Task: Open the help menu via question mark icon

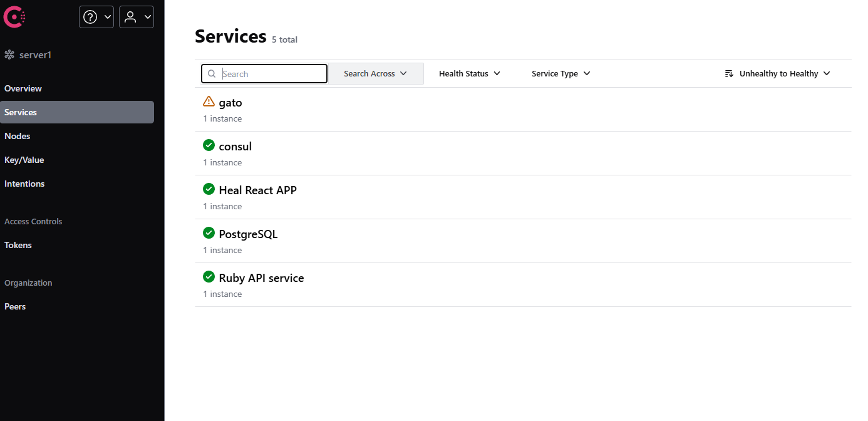Action: point(91,17)
